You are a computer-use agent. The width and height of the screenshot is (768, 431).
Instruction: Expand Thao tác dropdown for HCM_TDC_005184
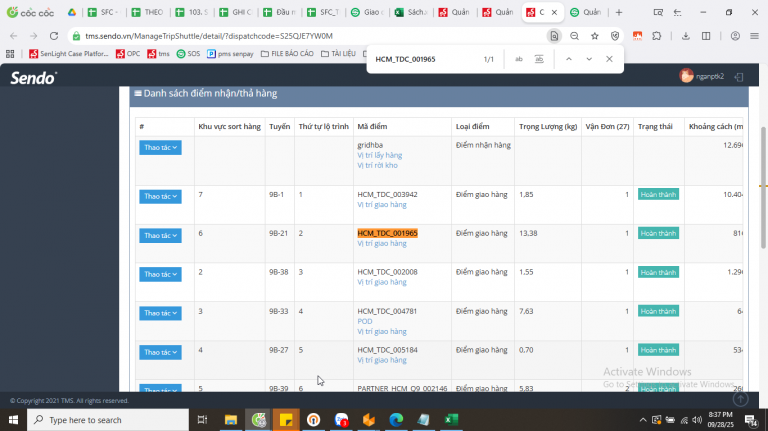coord(160,352)
